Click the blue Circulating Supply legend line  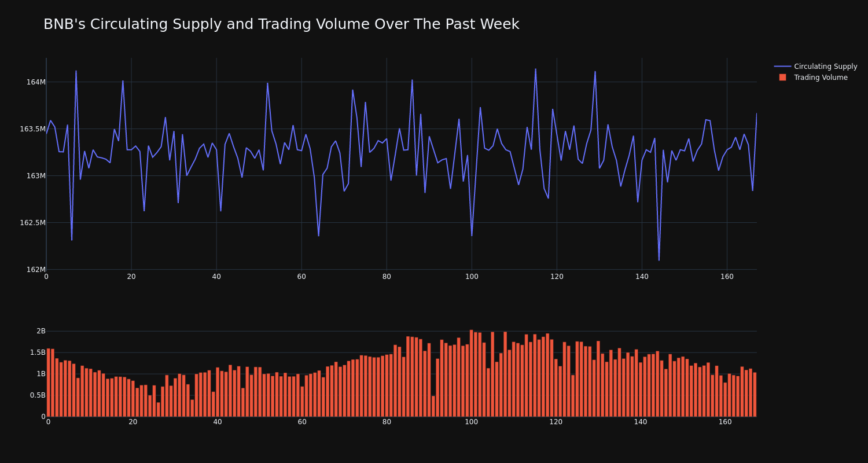point(782,67)
